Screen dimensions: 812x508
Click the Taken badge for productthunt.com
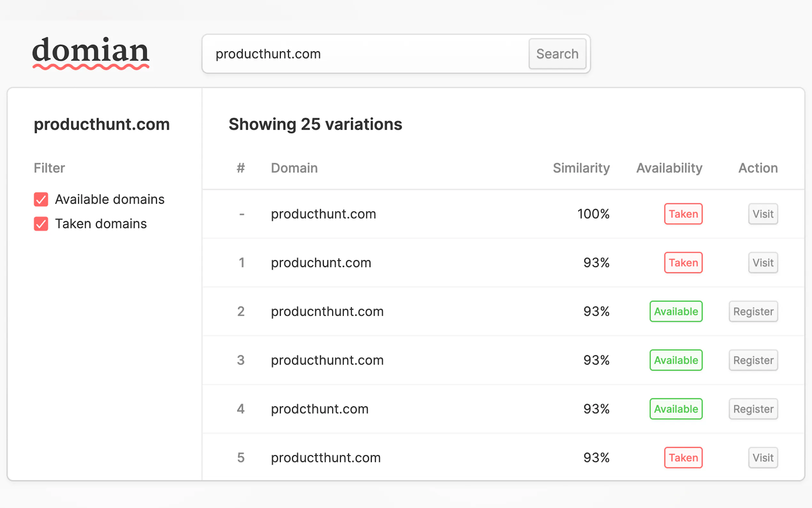(683, 457)
